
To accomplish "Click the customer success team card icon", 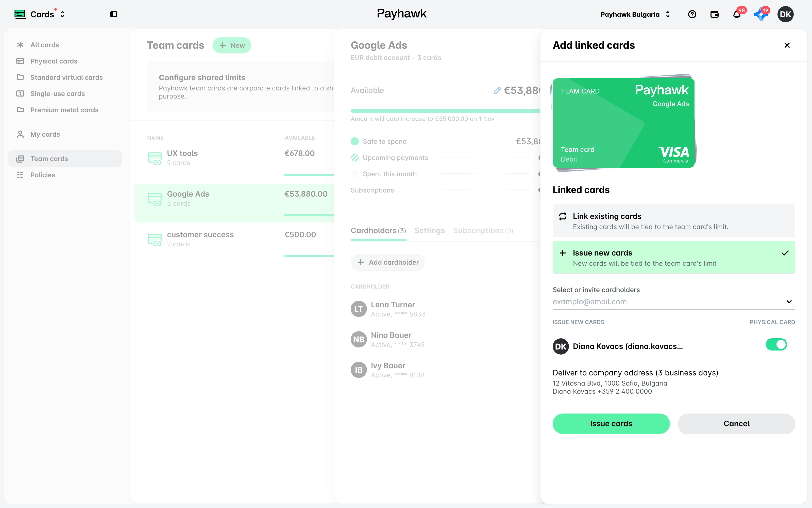I will pos(155,239).
